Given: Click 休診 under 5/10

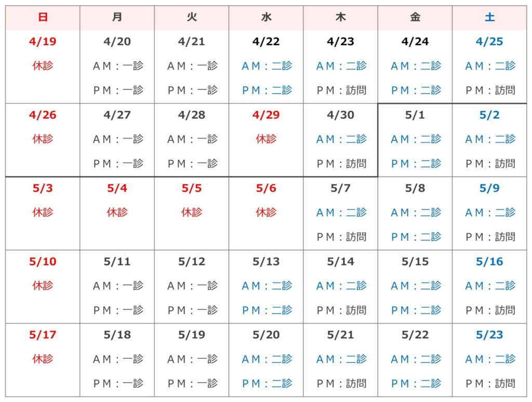Looking at the screenshot, I should pos(43,286).
